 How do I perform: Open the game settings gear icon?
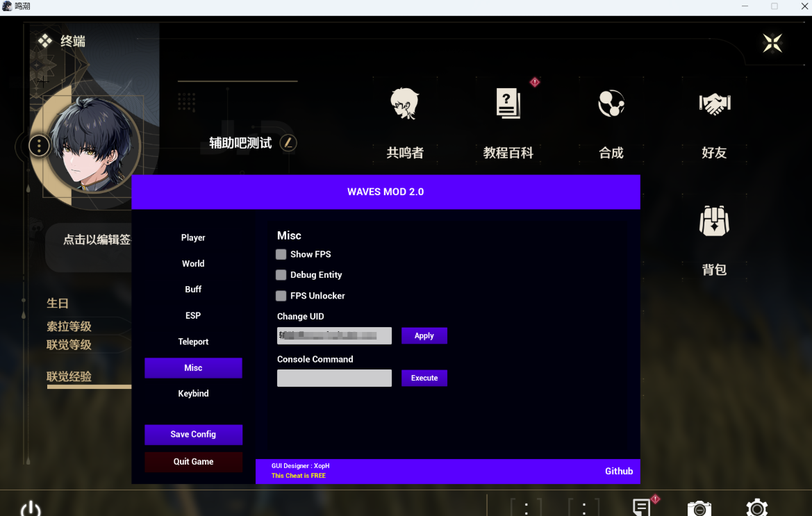point(756,508)
